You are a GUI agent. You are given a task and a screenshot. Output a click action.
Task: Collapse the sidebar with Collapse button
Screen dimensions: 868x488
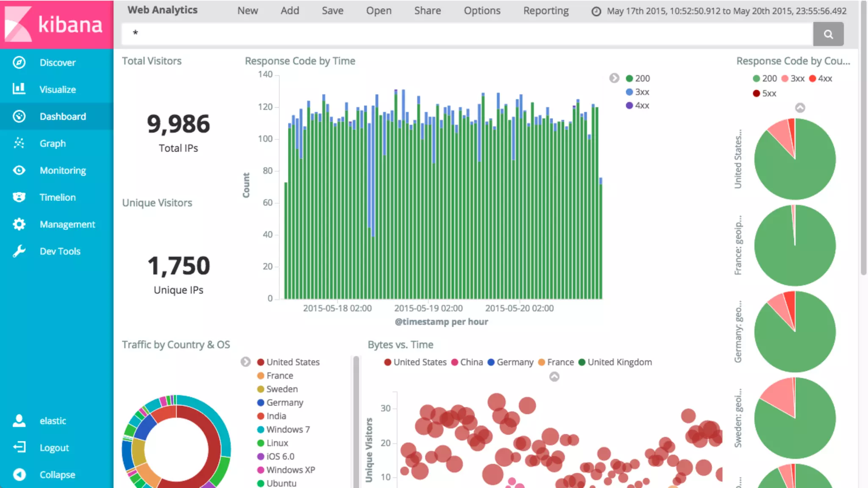pyautogui.click(x=57, y=475)
